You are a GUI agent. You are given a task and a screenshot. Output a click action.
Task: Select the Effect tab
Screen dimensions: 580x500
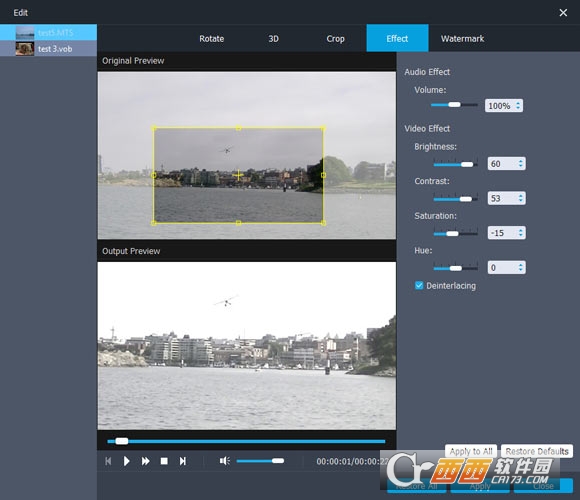tap(397, 38)
